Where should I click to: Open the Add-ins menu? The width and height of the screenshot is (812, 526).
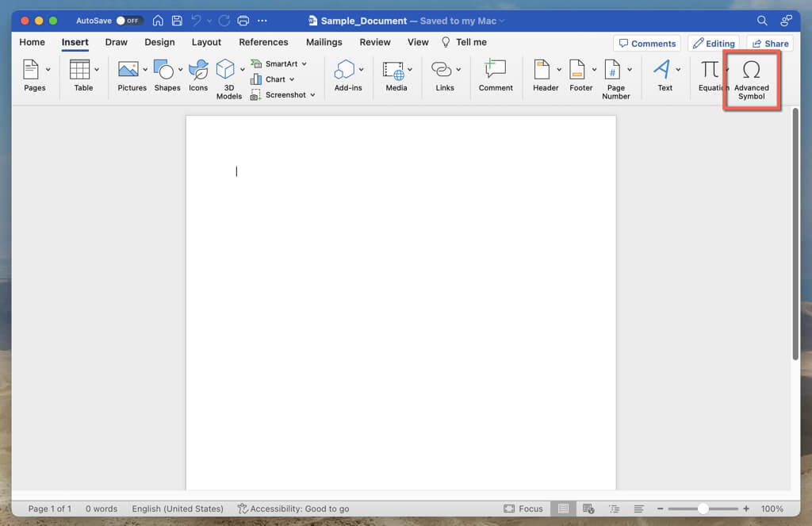pyautogui.click(x=348, y=75)
